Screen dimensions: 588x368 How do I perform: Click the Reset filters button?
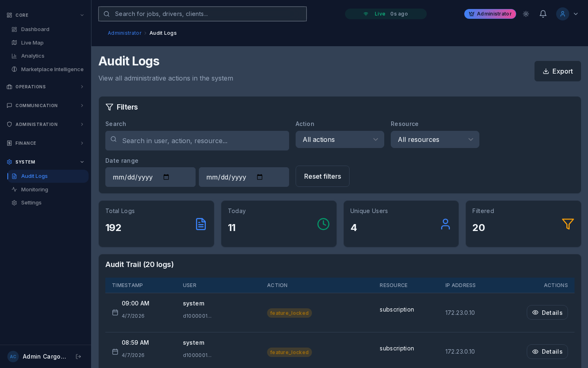coord(322,176)
